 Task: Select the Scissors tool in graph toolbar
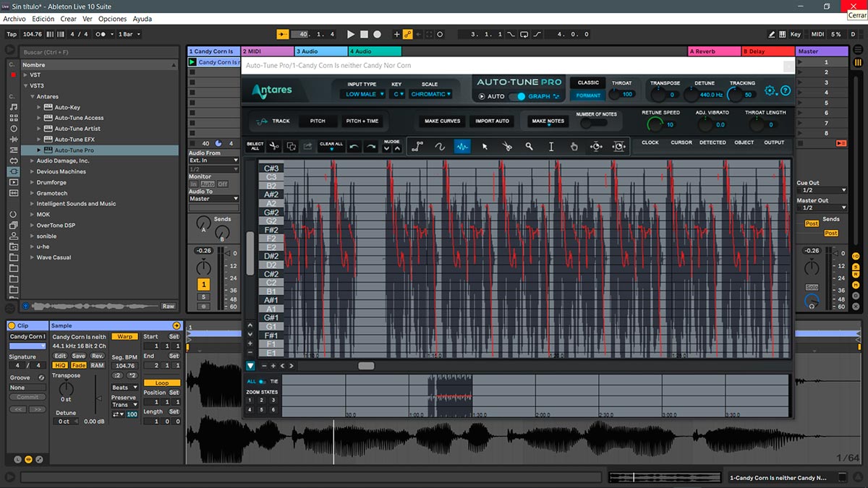(x=507, y=147)
